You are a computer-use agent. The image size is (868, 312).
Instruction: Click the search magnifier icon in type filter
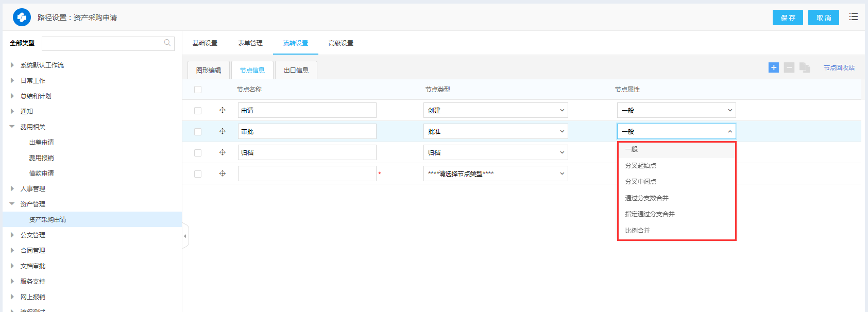(167, 43)
